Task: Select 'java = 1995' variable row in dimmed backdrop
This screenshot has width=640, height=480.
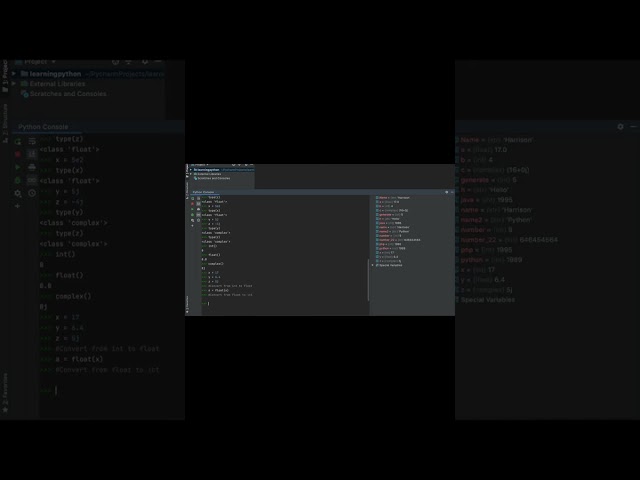Action: click(x=484, y=200)
